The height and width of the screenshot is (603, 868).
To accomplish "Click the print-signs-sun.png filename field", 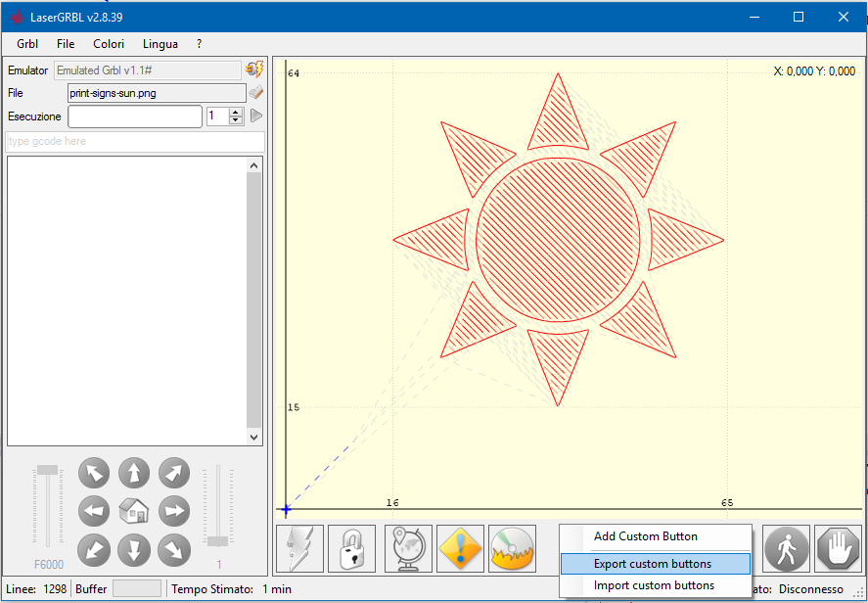I will click(157, 93).
